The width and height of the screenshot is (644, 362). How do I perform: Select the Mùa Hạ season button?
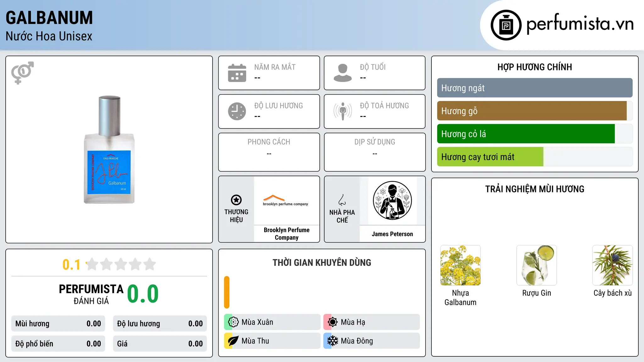(x=371, y=322)
